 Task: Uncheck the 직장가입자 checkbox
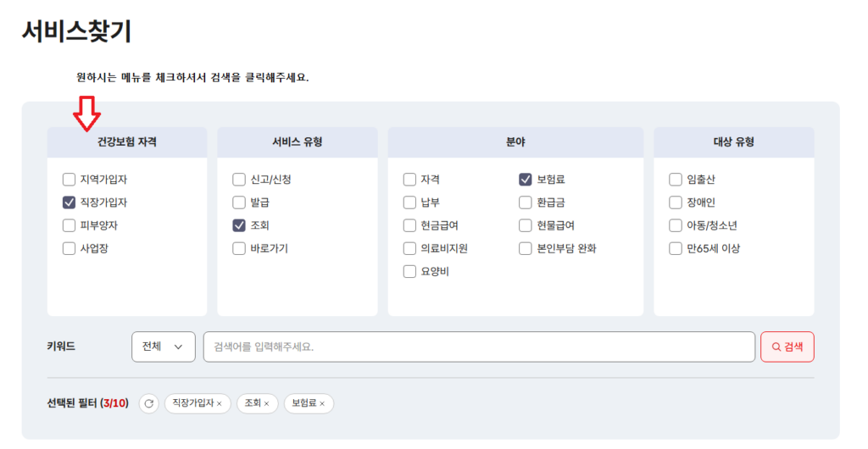[x=69, y=202]
